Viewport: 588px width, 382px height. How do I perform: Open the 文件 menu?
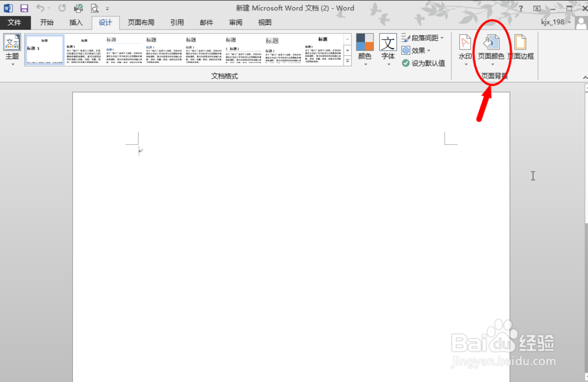[14, 22]
